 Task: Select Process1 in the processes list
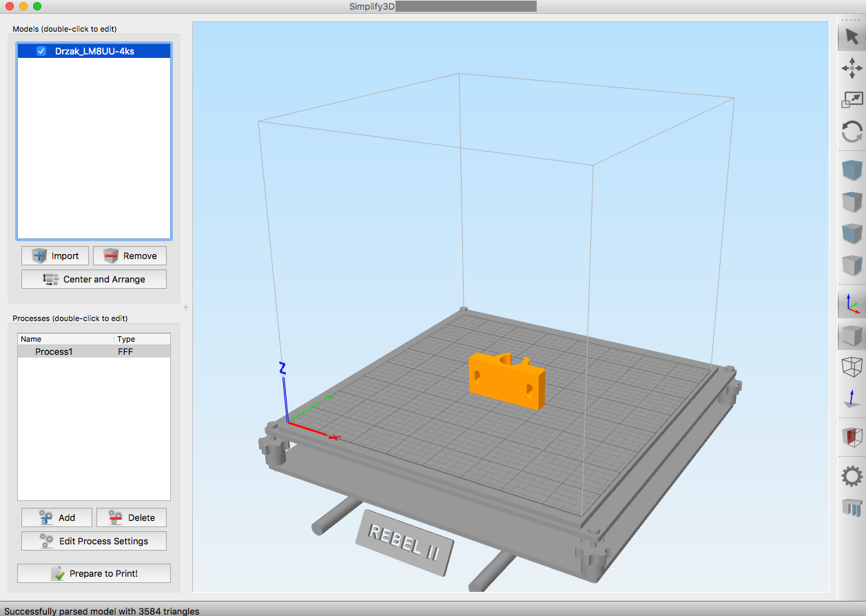pyautogui.click(x=54, y=351)
